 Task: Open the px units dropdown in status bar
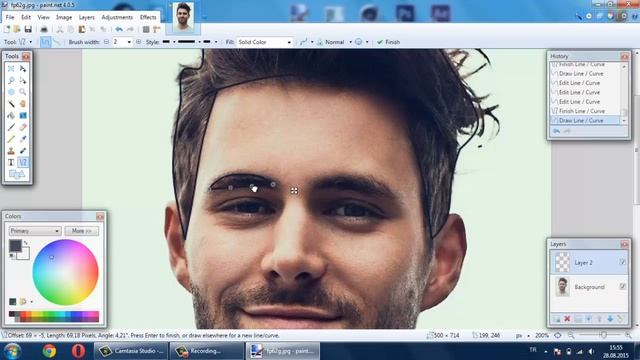tap(523, 336)
